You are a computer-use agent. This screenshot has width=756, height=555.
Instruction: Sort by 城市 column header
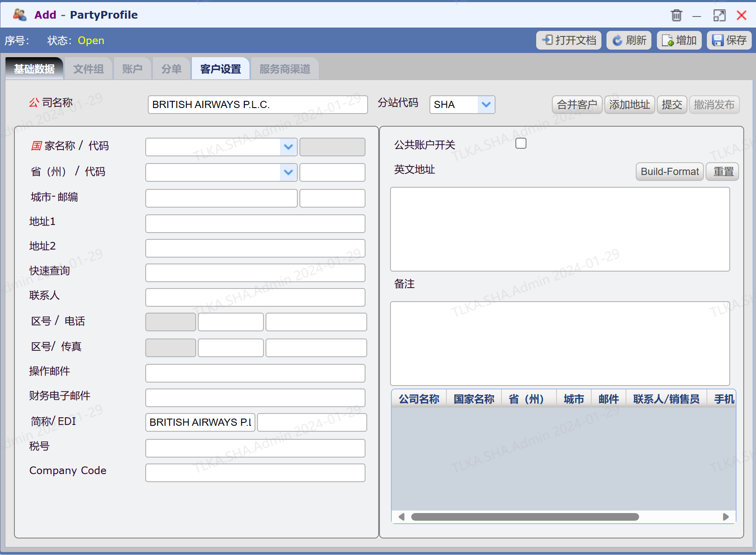[x=574, y=399]
